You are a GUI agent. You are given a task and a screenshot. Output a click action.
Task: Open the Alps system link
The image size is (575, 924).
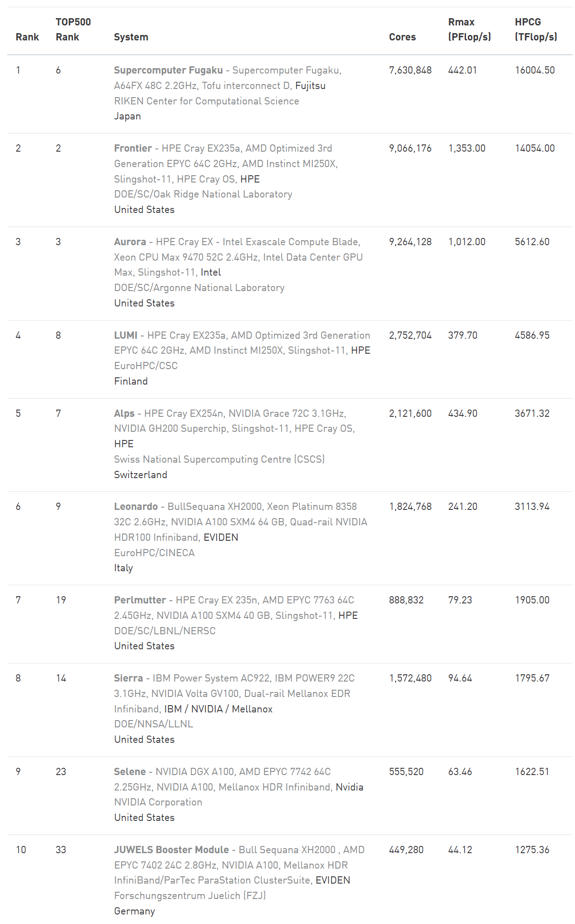point(124,414)
